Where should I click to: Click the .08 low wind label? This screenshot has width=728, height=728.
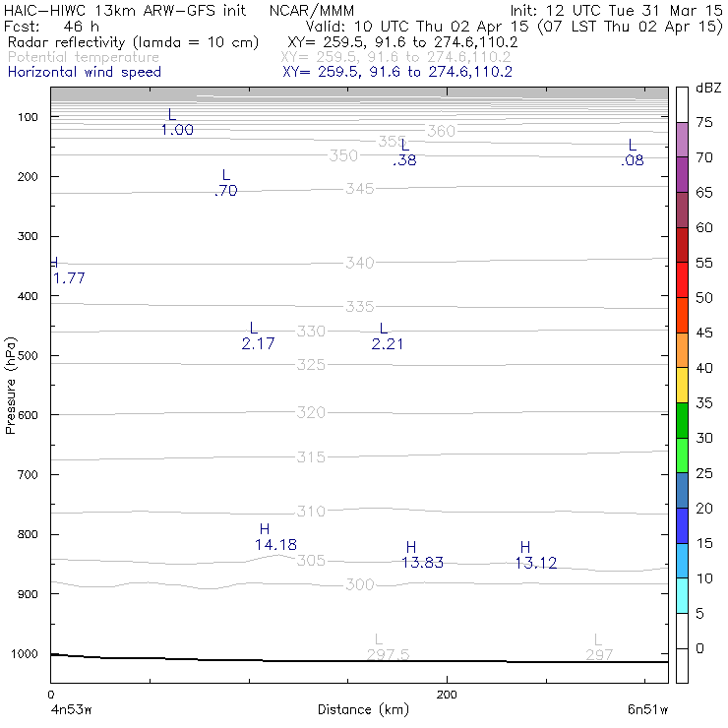tap(633, 160)
